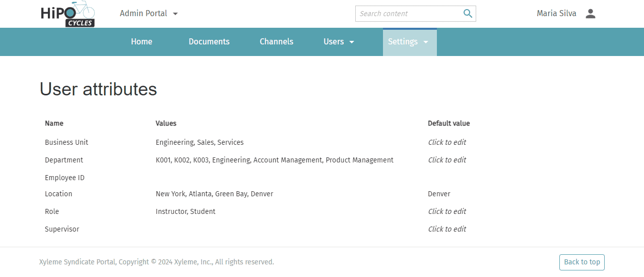Switch to the Channels tab
The height and width of the screenshot is (277, 644).
tap(276, 42)
